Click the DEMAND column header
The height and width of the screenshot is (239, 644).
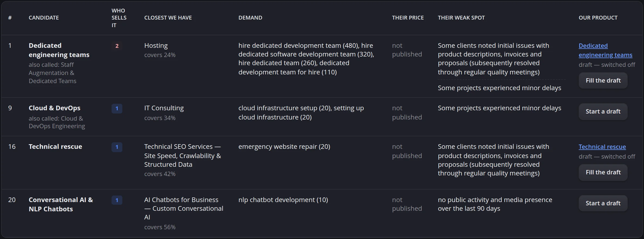(x=250, y=18)
